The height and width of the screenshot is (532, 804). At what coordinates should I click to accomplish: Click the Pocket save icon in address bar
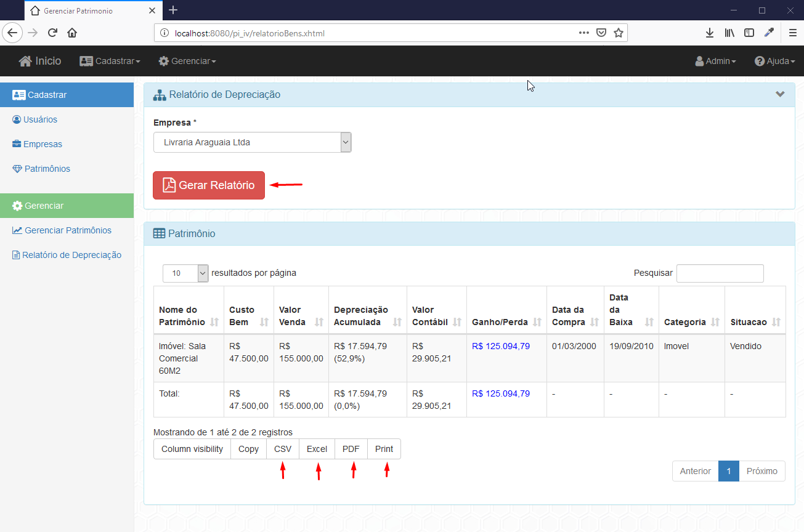(601, 33)
